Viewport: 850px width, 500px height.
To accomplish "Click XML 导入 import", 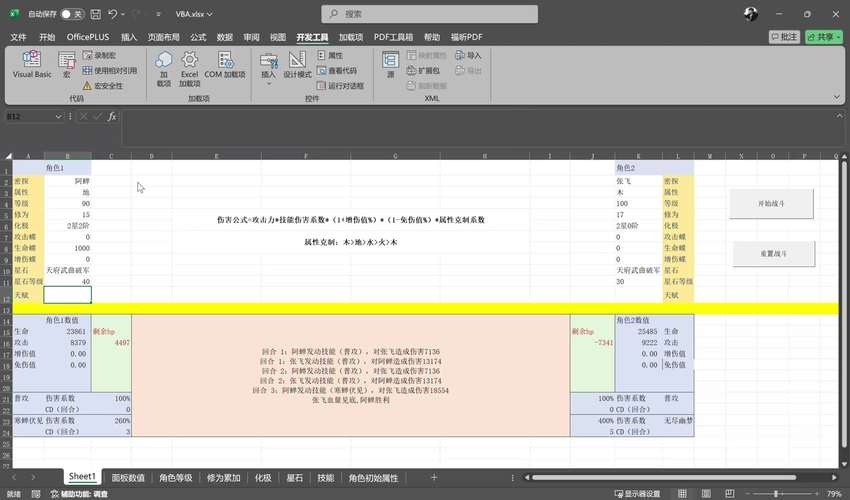I will (x=468, y=55).
